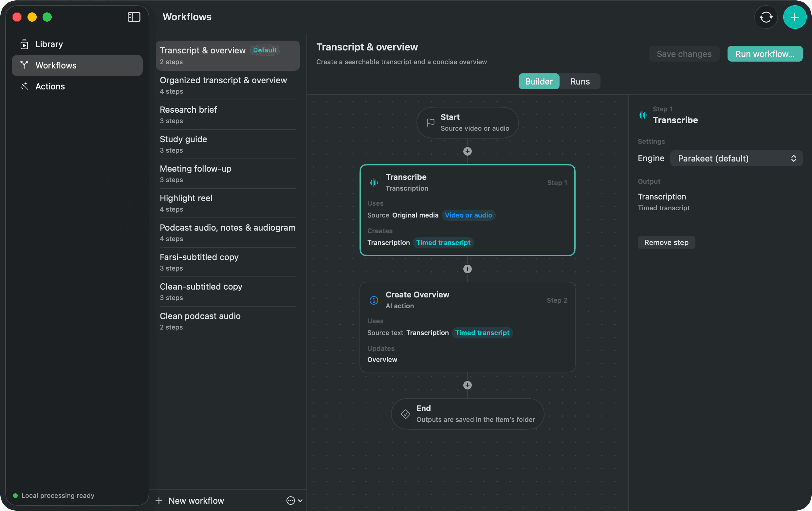Screen dimensions: 812x511
Task: Click the info icon on Create Overview
Action: pos(374,300)
